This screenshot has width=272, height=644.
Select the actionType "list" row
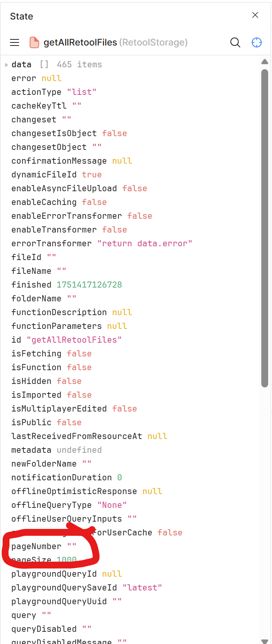pos(54,92)
